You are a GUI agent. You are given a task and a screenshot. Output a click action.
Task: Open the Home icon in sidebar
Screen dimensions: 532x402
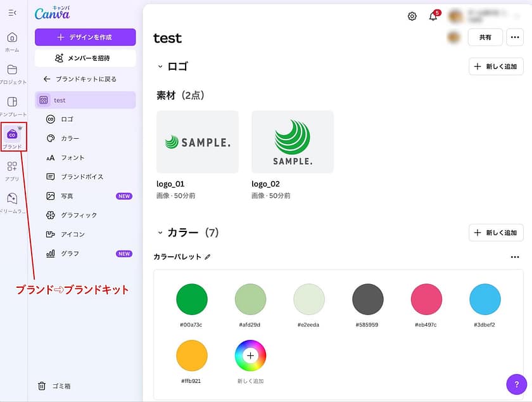click(x=12, y=37)
